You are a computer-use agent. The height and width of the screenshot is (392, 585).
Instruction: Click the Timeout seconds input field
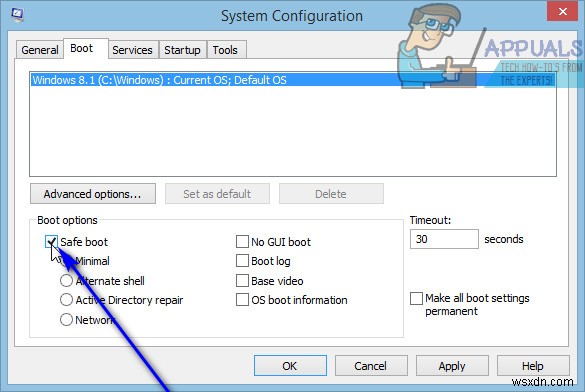coord(444,239)
